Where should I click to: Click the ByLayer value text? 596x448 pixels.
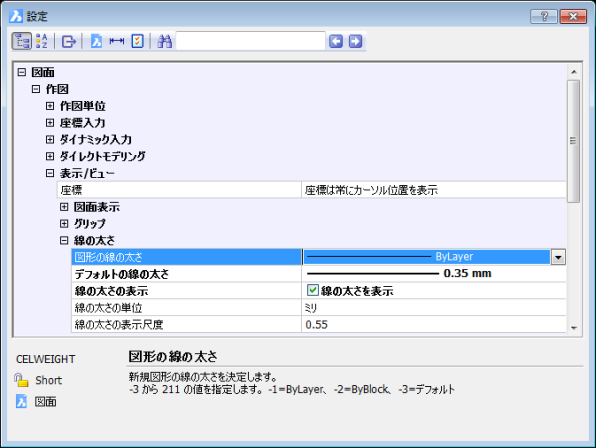[x=454, y=256]
